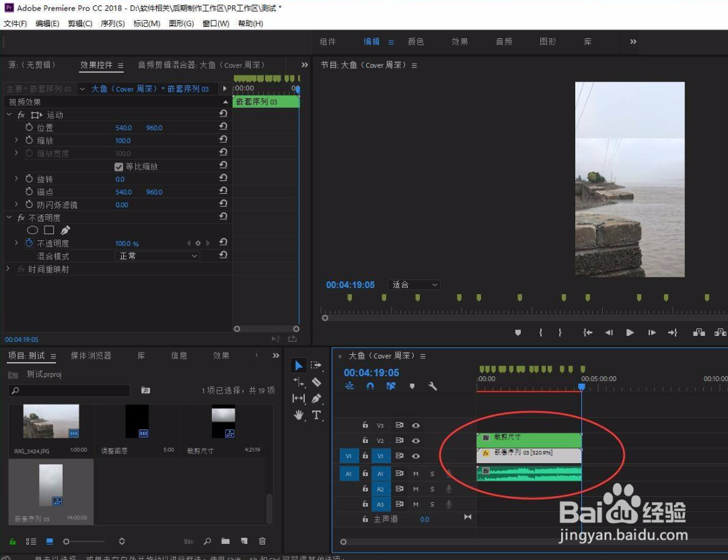728x560 pixels.
Task: Open the zoom level fit dropdown
Action: [414, 285]
